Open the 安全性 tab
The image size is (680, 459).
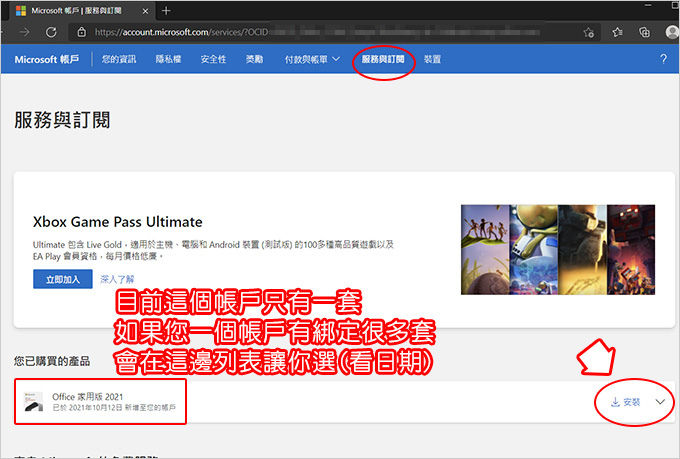pos(213,59)
